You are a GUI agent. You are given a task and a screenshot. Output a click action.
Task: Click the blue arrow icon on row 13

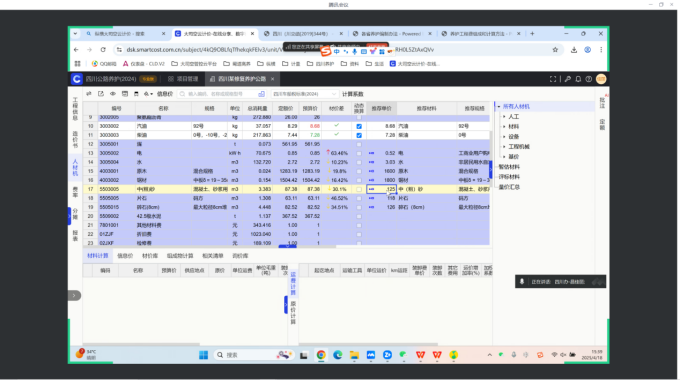[371, 153]
